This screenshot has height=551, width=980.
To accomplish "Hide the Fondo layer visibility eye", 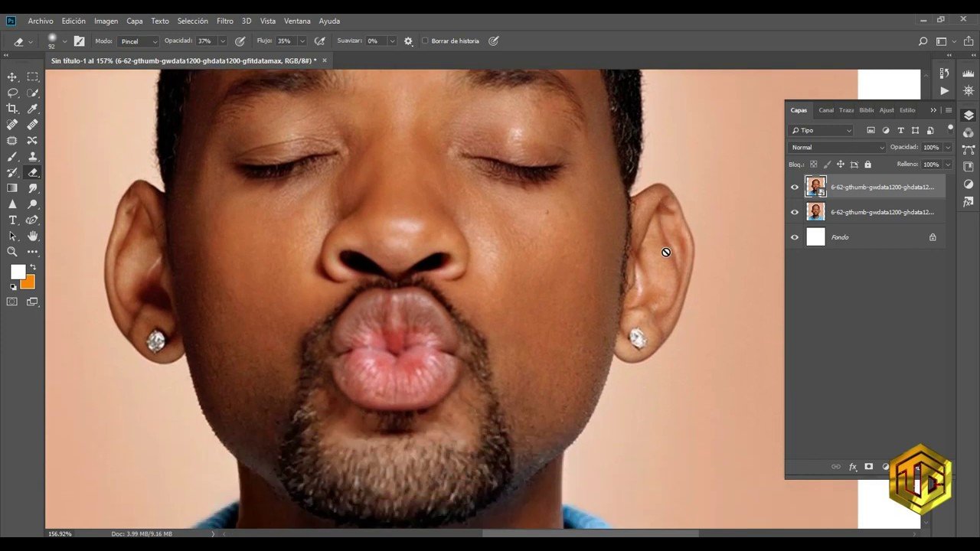I will (x=794, y=237).
